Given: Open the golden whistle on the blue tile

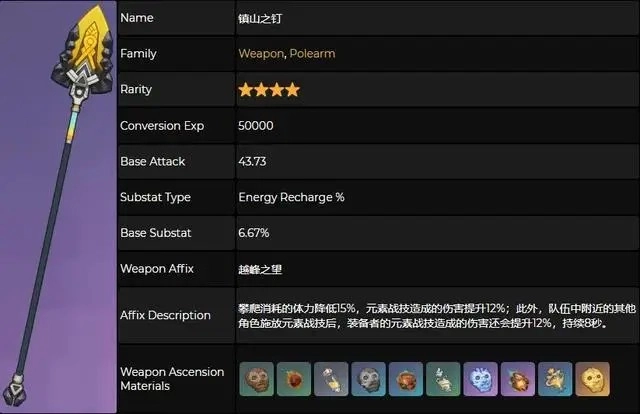Looking at the screenshot, I should tap(555, 379).
